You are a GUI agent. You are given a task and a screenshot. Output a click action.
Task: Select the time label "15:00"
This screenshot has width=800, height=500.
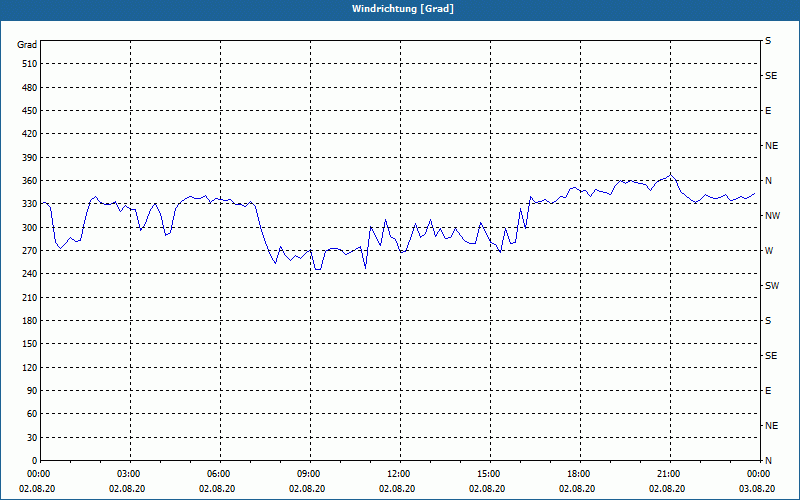click(x=488, y=473)
